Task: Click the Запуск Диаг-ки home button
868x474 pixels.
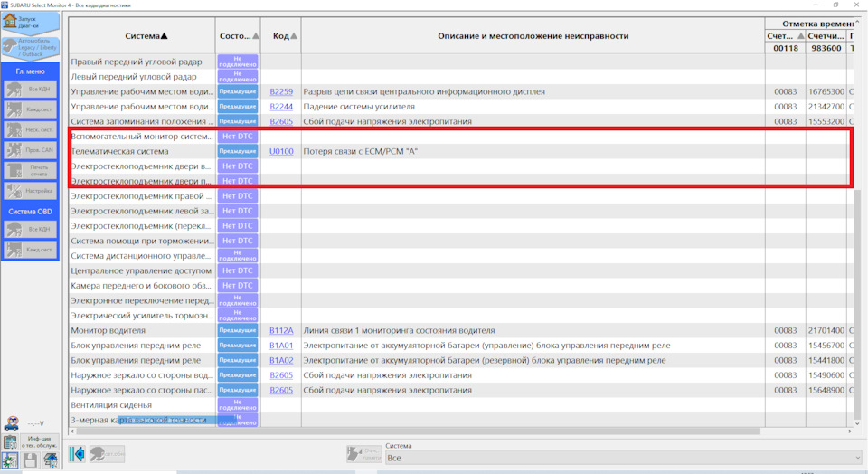Action: [x=31, y=22]
